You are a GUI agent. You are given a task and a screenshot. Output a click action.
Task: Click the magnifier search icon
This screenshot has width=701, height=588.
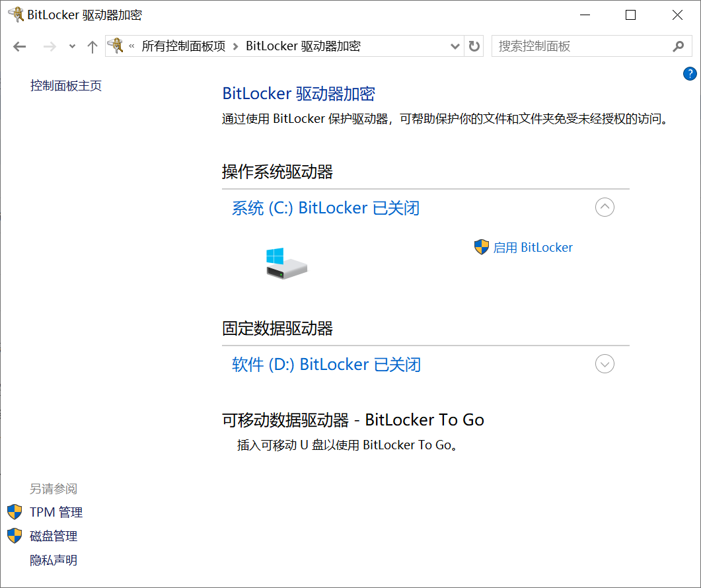pyautogui.click(x=679, y=46)
